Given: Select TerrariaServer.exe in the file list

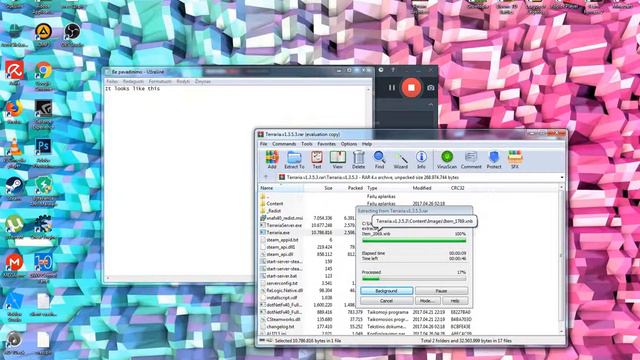Looking at the screenshot, I should [x=284, y=225].
